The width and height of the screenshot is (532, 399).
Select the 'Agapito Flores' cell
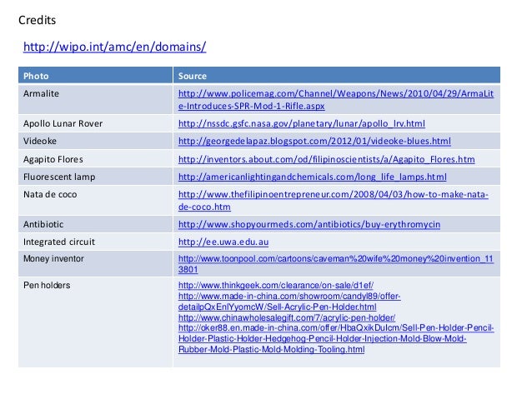[95, 159]
